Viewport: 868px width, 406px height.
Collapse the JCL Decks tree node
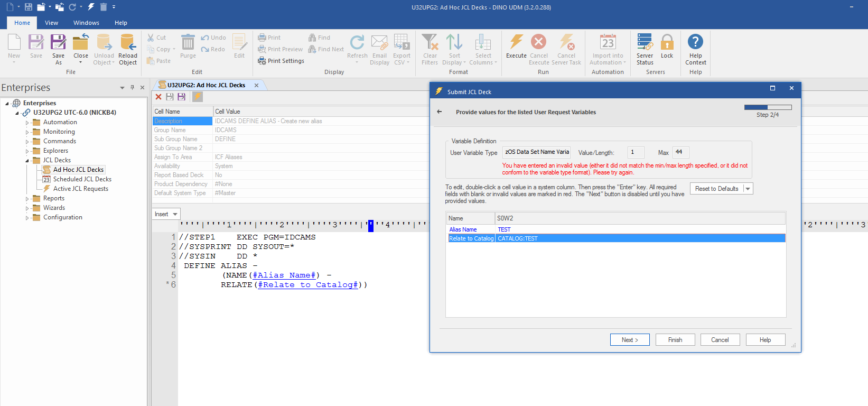click(x=27, y=161)
